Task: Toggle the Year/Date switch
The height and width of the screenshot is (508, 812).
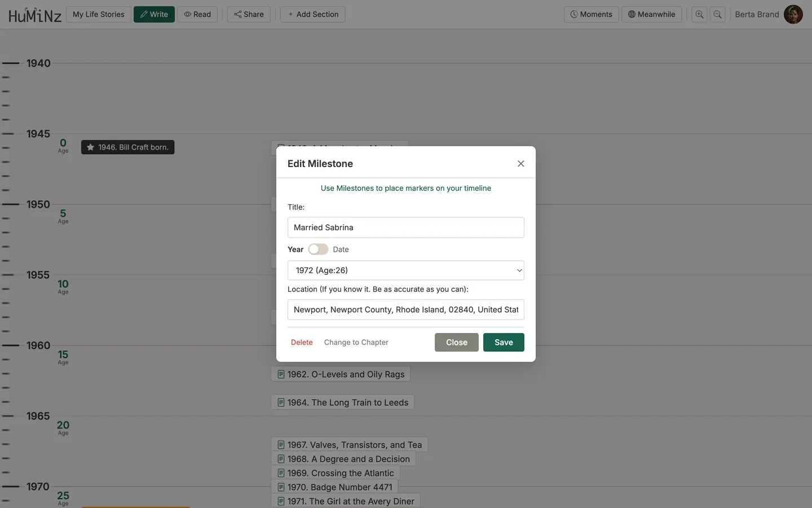Action: pyautogui.click(x=318, y=249)
